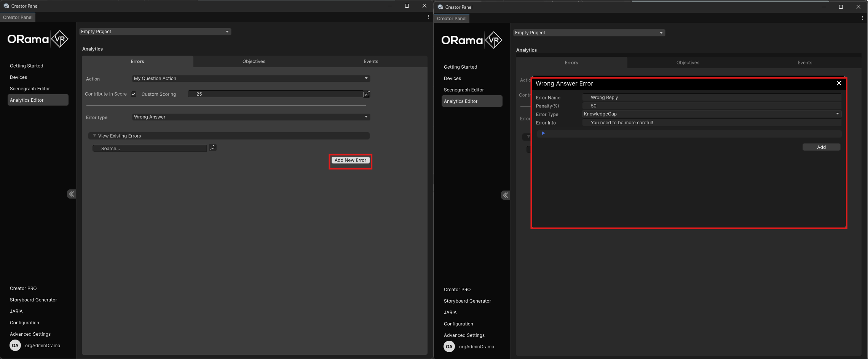The width and height of the screenshot is (868, 359).
Task: Open Scenegraph Editor in right window sidebar
Action: click(x=464, y=90)
